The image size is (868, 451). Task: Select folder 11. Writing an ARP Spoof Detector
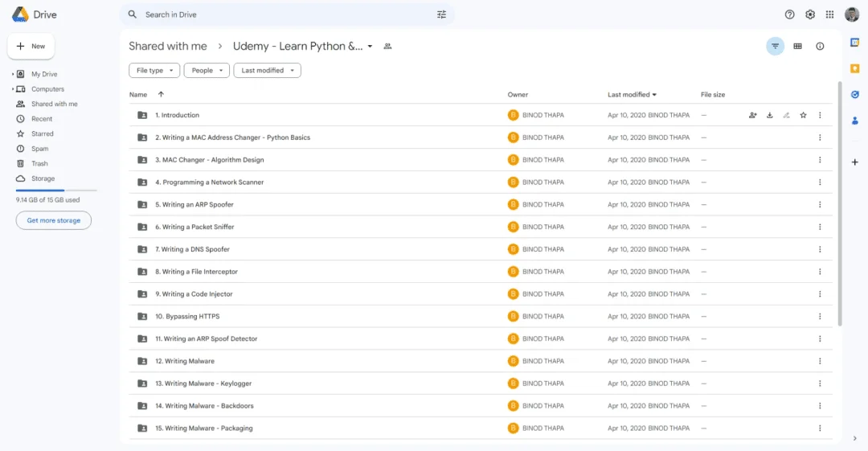(481, 338)
